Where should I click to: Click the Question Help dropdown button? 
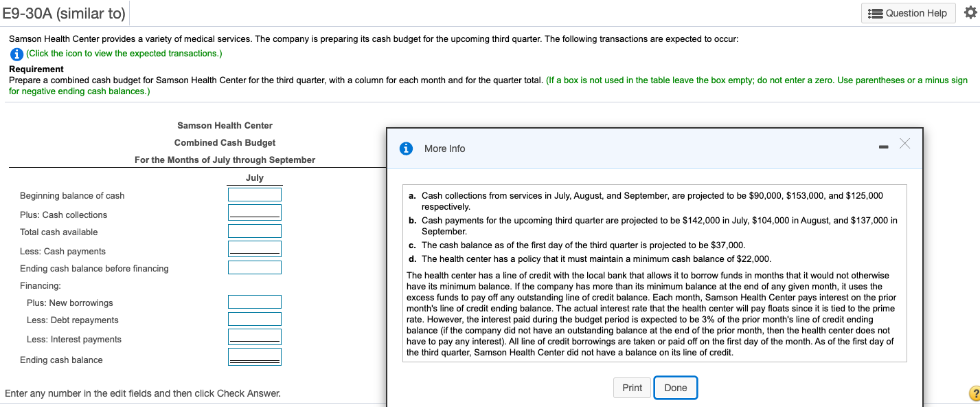point(908,12)
